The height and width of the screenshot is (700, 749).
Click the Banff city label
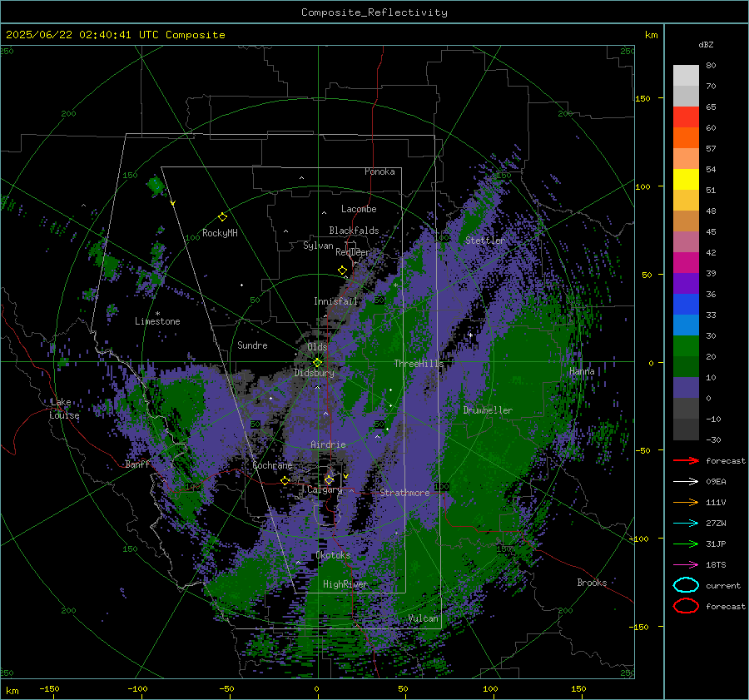tap(137, 464)
